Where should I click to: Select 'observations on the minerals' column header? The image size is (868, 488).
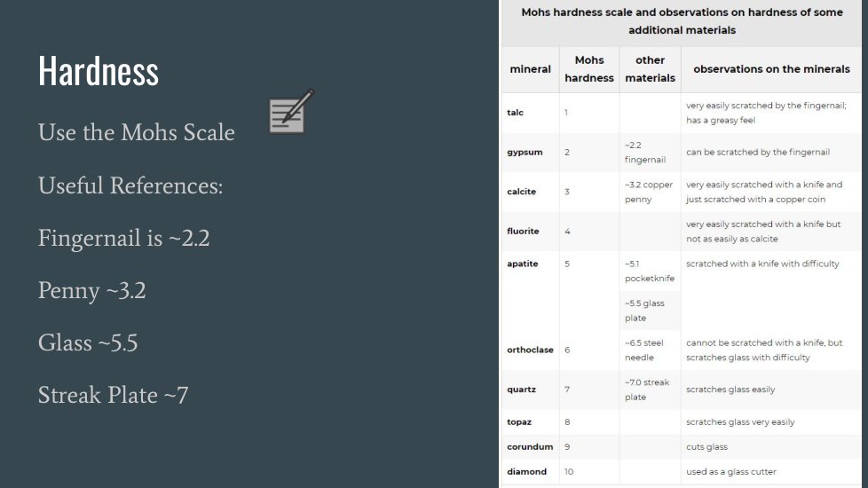pos(770,69)
